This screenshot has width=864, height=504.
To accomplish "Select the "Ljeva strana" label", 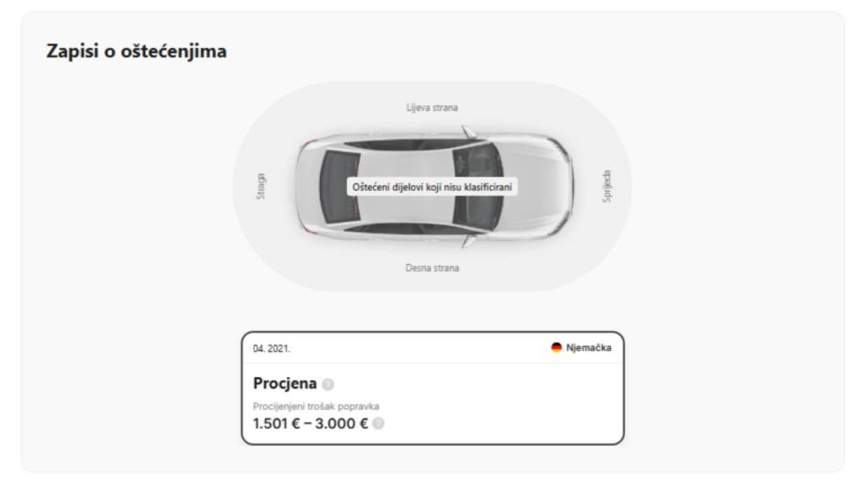I will coord(432,107).
